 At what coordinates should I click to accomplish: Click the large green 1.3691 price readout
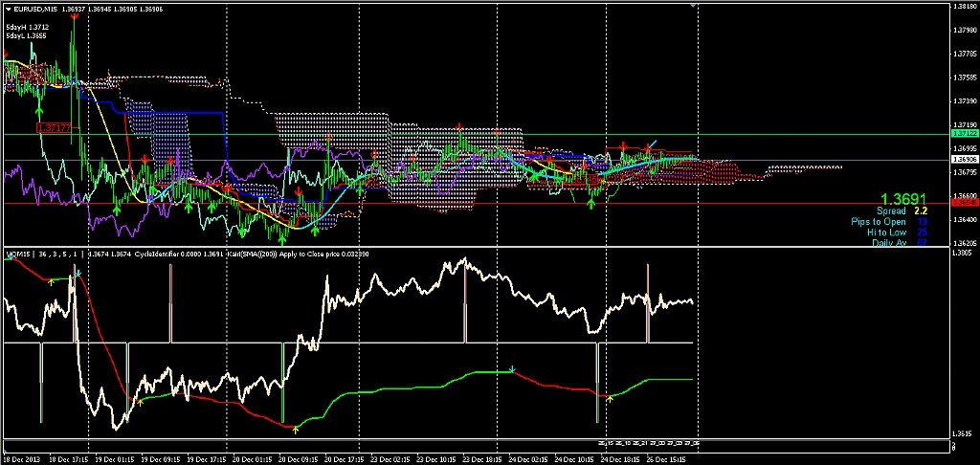pos(904,197)
